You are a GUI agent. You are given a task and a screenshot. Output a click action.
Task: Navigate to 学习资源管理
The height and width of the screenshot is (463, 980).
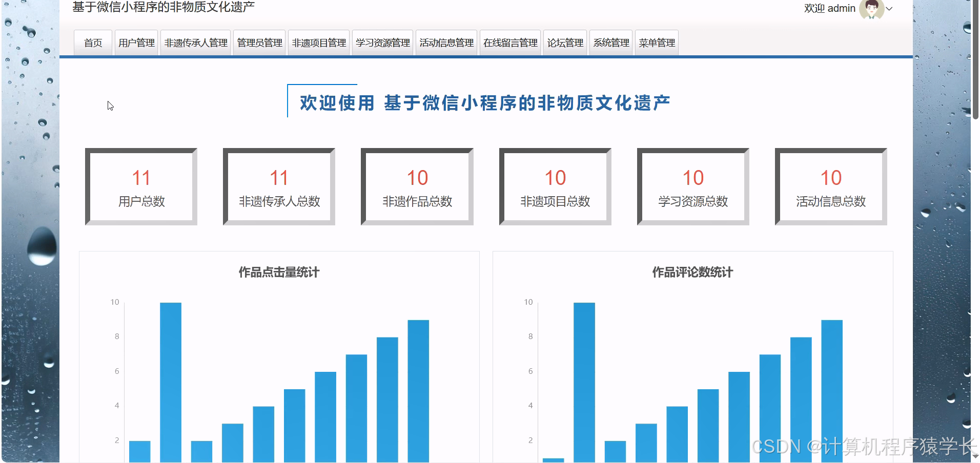pos(382,43)
